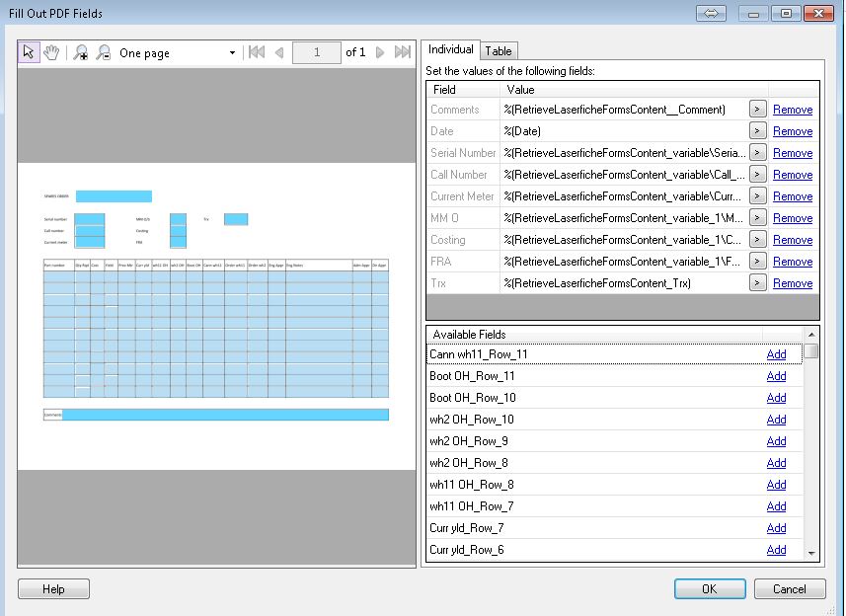Select the arrow pointer tool

(x=30, y=52)
